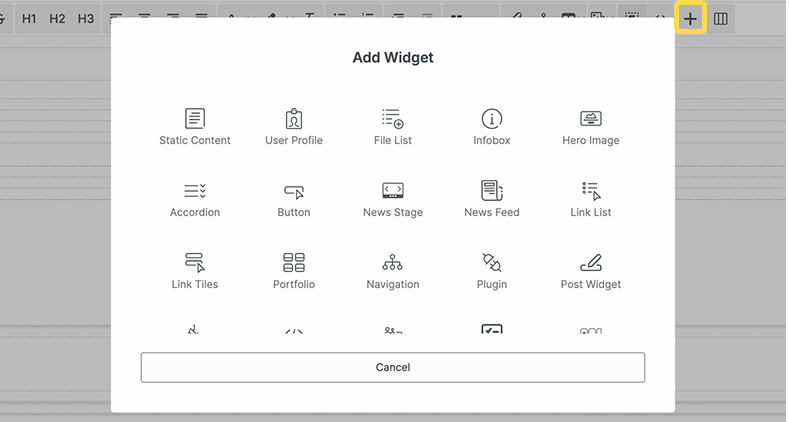Add a Link List widget
The height and width of the screenshot is (422, 789).
click(591, 199)
